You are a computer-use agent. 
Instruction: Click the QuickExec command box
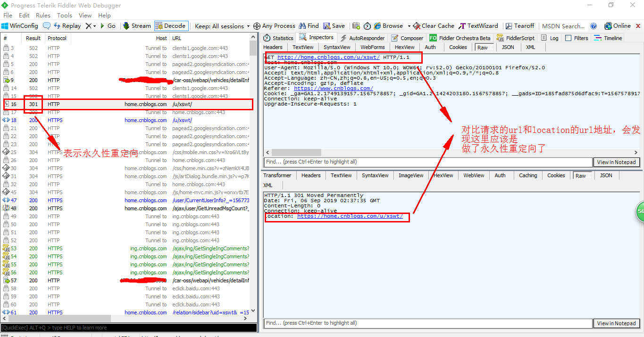[129, 328]
